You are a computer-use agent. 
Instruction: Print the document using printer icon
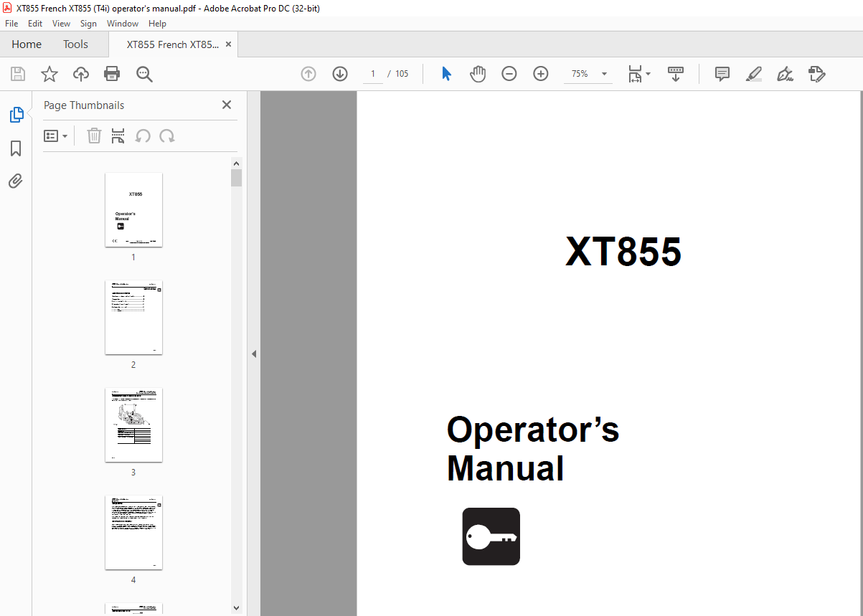pos(112,74)
